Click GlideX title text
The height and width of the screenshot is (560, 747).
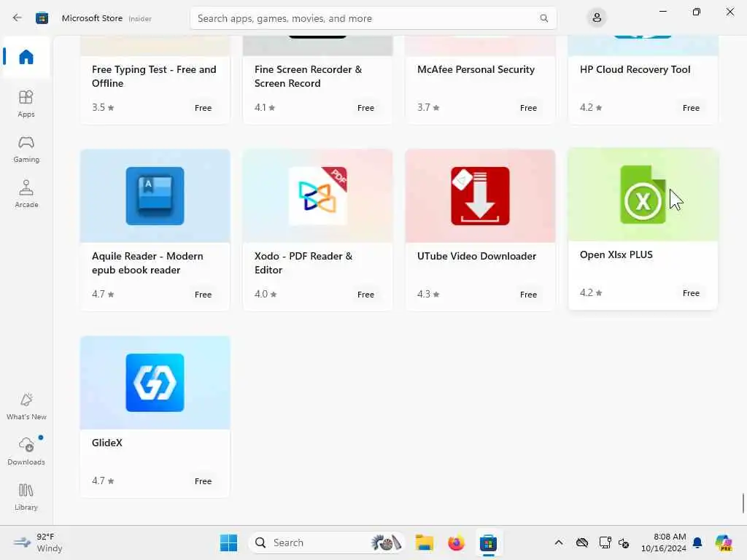tap(107, 443)
